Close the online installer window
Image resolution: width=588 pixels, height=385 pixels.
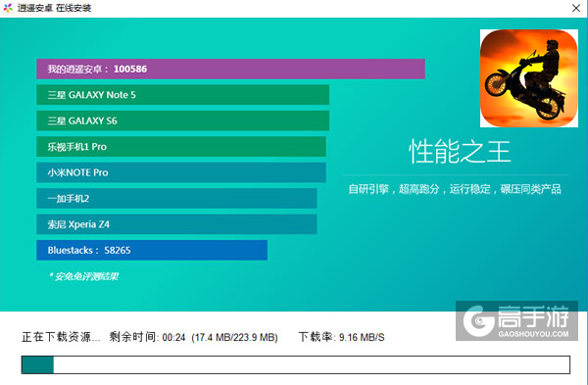[x=576, y=8]
